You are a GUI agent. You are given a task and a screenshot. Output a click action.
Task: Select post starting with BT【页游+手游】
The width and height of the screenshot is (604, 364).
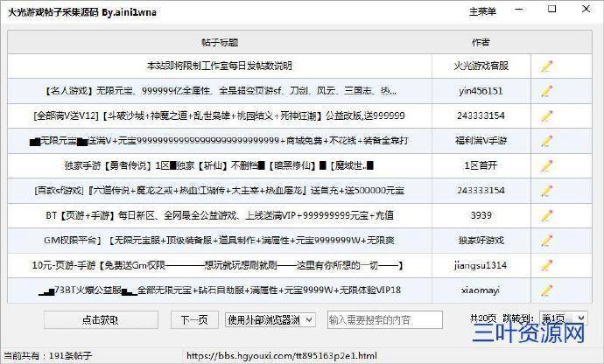click(x=220, y=215)
